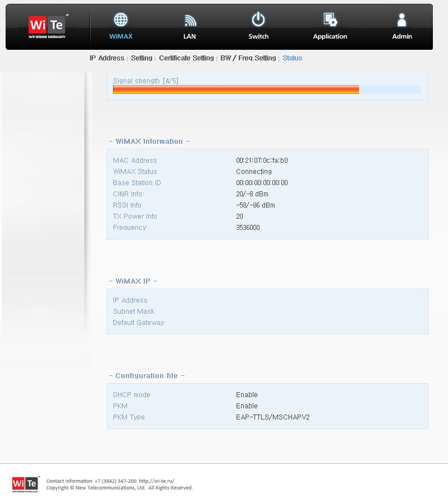Click the Application gear icon
Image resolution: width=448 pixels, height=504 pixels.
(331, 20)
